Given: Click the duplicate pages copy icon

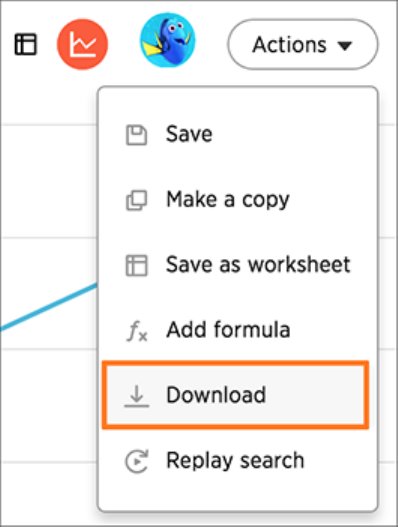Looking at the screenshot, I should pos(136,200).
